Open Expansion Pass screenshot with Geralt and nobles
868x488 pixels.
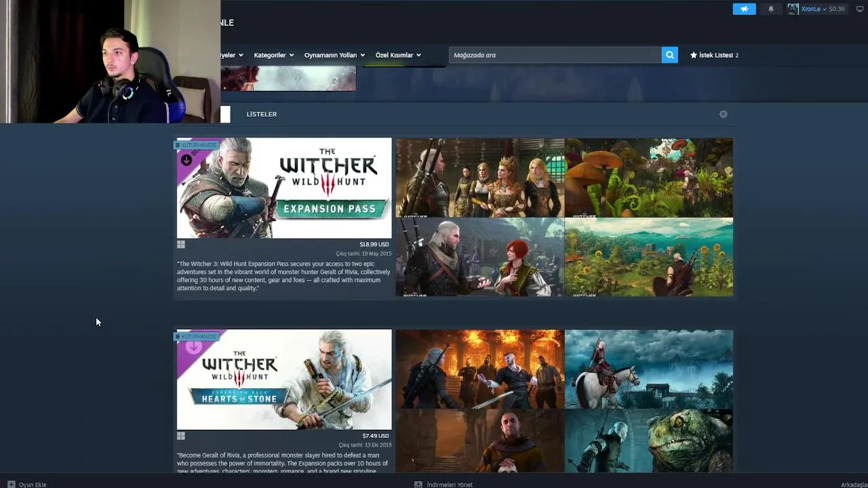(480, 178)
